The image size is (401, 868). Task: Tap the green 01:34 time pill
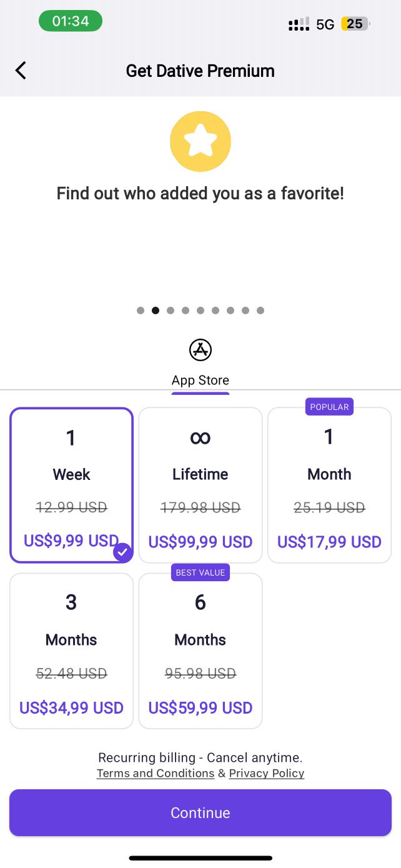click(71, 21)
